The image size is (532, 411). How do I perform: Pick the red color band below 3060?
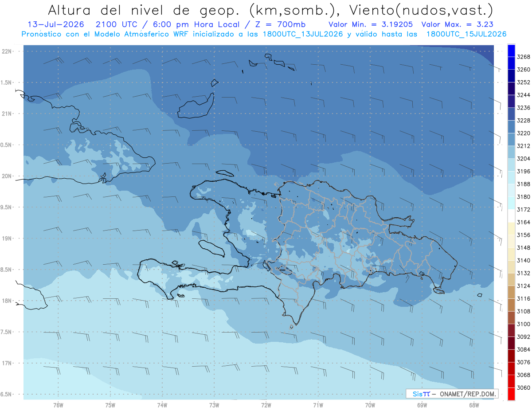click(x=511, y=394)
